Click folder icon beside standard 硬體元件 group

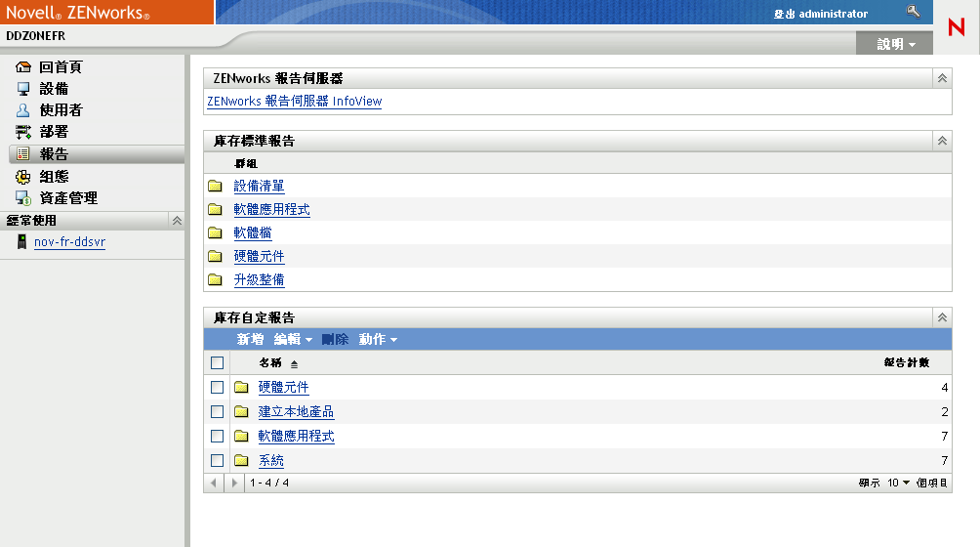pyautogui.click(x=215, y=256)
